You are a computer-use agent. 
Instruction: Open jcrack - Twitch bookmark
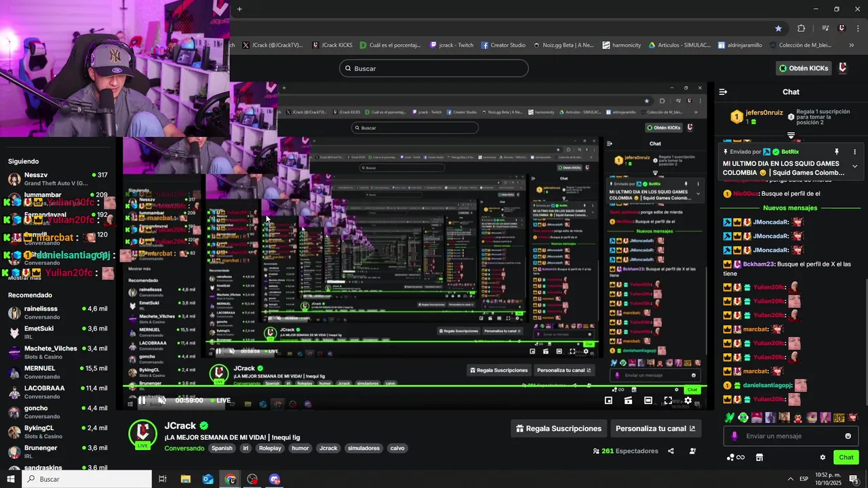tap(452, 45)
